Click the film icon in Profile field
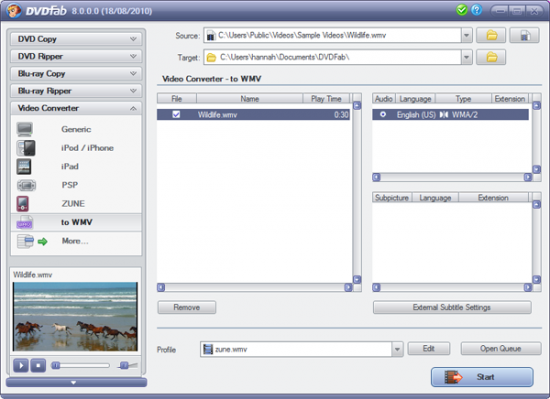 point(208,349)
